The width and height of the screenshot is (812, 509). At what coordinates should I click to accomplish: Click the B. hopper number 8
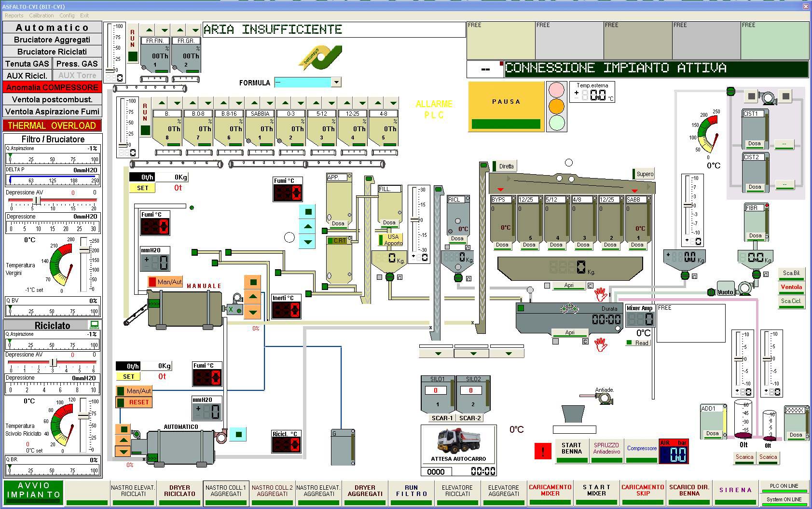[167, 131]
